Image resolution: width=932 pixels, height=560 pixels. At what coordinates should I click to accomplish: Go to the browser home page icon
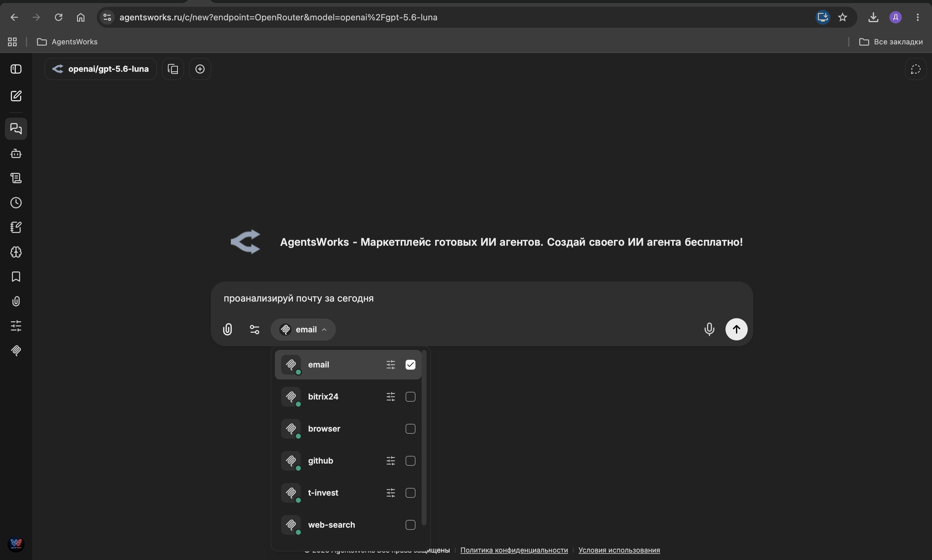coord(80,17)
